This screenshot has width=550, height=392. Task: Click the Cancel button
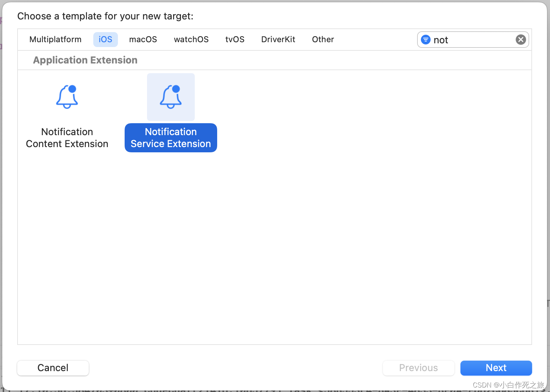tap(53, 368)
